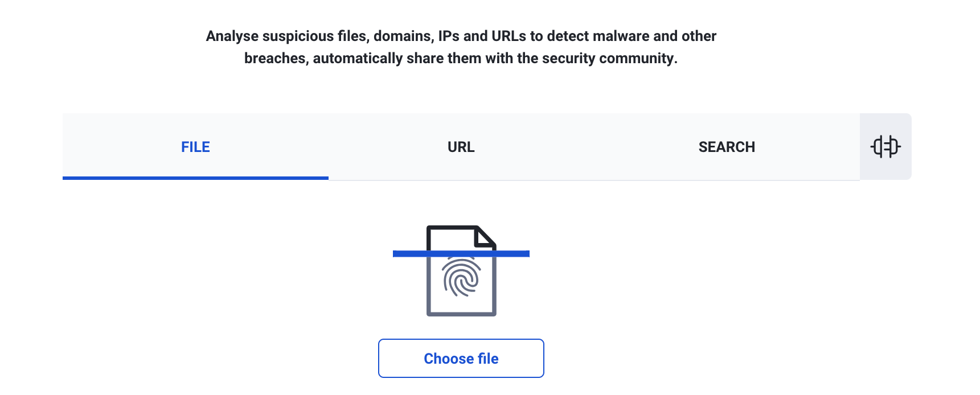Click the word "breaches" in the description
The height and width of the screenshot is (395, 980).
coord(276,59)
